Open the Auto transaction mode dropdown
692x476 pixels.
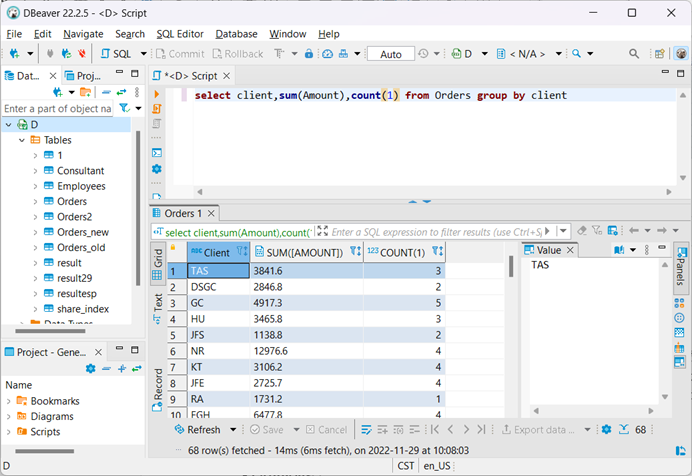pyautogui.click(x=390, y=53)
